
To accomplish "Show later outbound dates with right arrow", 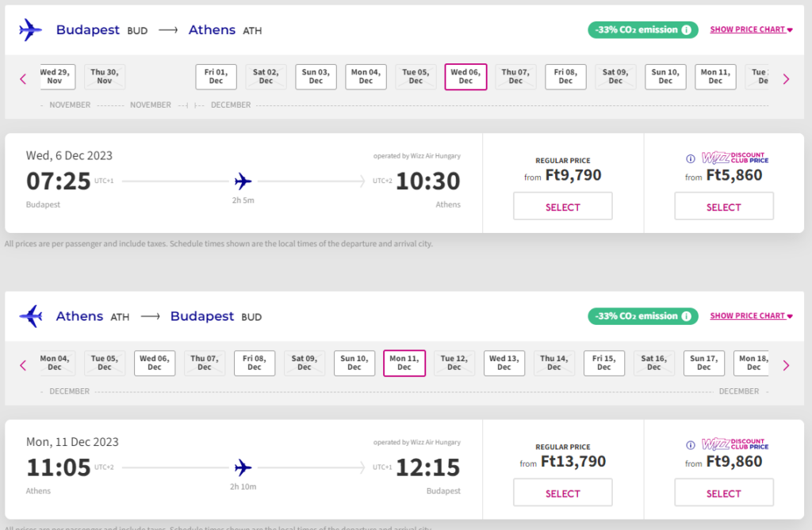I will [786, 79].
